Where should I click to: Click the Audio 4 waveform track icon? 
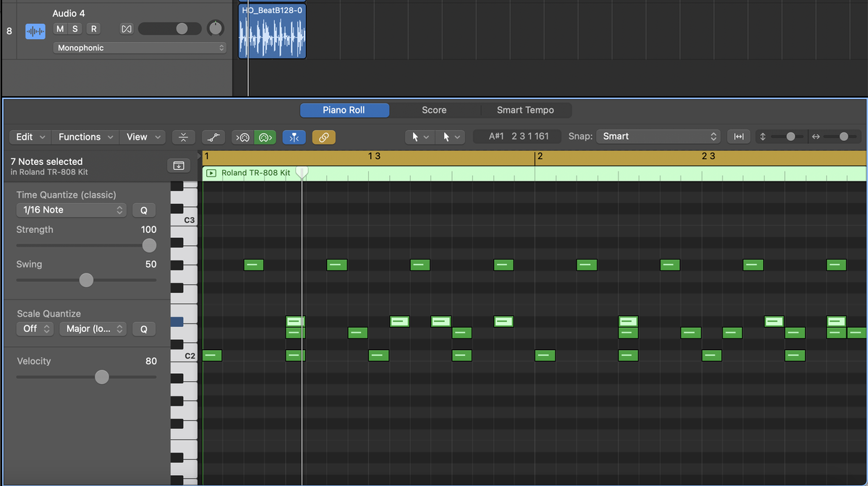[35, 31]
